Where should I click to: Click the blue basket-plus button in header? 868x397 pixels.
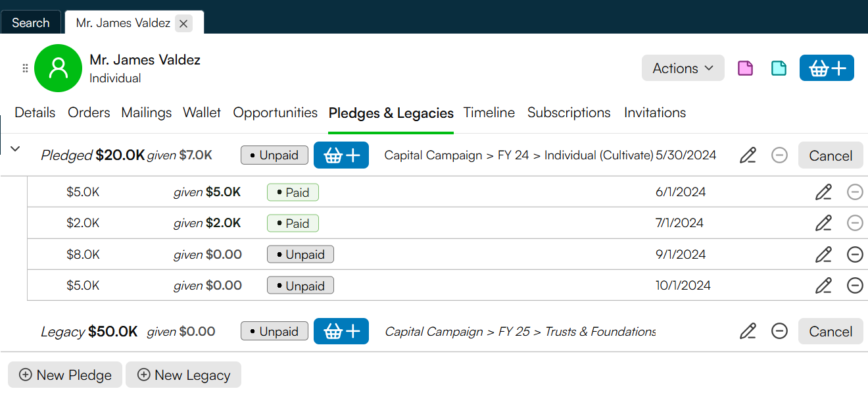click(x=827, y=68)
